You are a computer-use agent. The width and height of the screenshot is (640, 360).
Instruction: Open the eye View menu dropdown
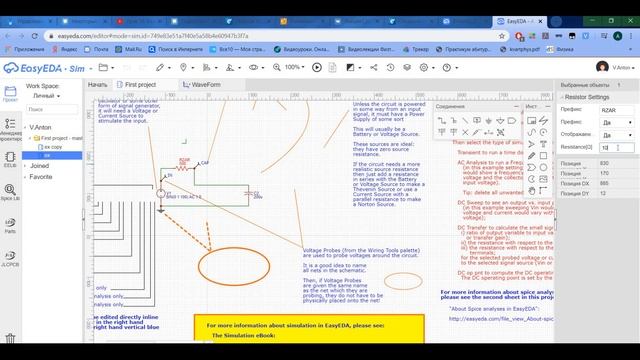point(257,67)
